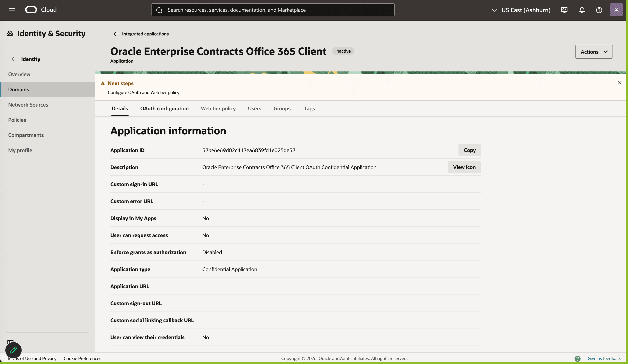
Task: Open the OAuth configuration tab
Action: click(x=165, y=109)
